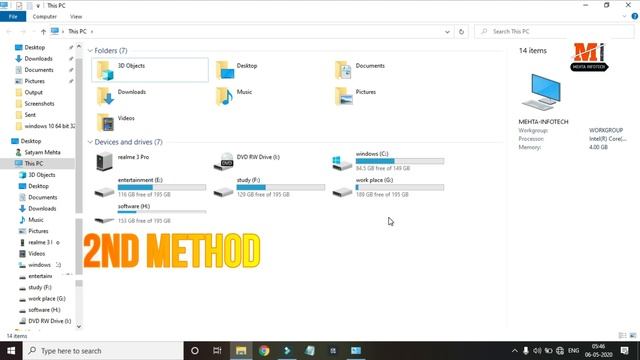Image resolution: width=640 pixels, height=360 pixels.
Task: Open the 3D Objects folder
Action: pyautogui.click(x=149, y=70)
